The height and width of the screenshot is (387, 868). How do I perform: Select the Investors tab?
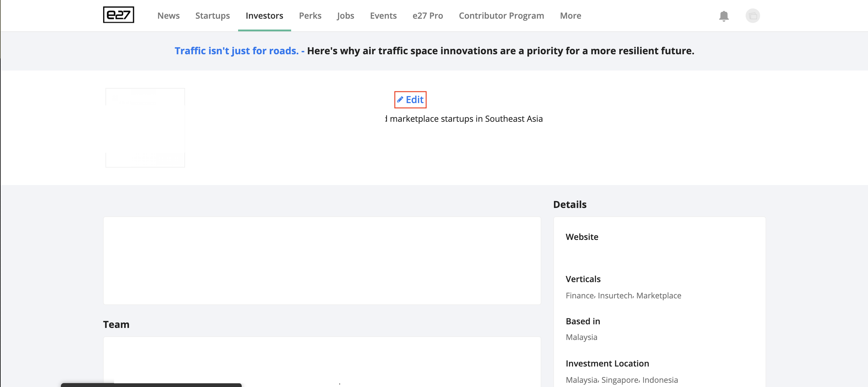click(x=264, y=16)
